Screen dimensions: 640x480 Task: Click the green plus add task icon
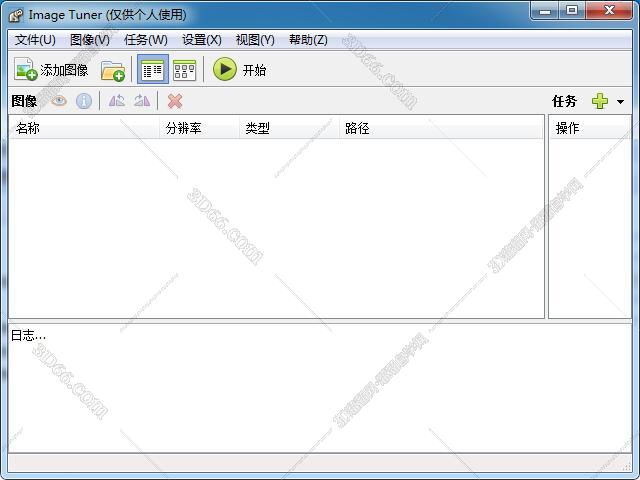coord(600,101)
